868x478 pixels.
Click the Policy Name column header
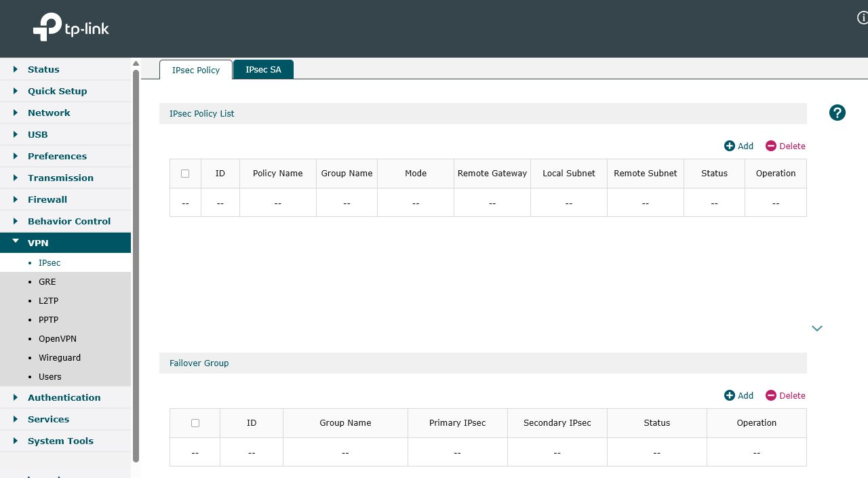click(278, 174)
